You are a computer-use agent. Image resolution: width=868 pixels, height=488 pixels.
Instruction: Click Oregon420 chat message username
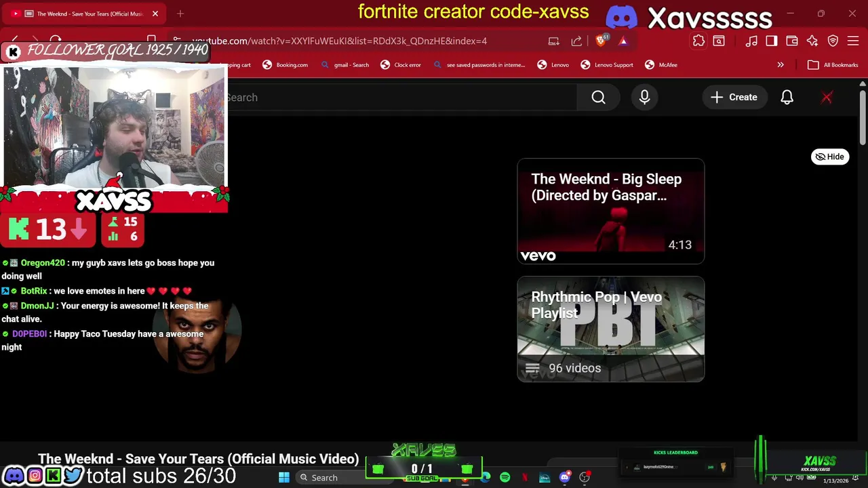(43, 263)
